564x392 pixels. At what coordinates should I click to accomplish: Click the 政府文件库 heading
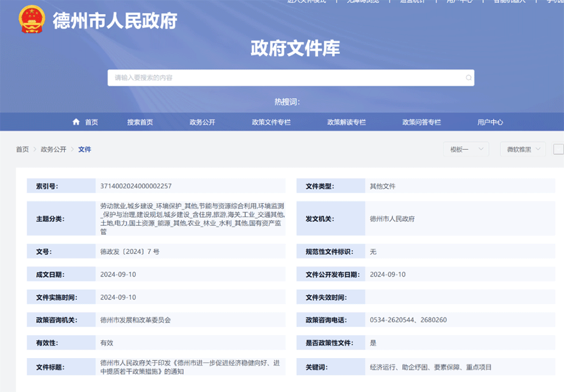(295, 48)
